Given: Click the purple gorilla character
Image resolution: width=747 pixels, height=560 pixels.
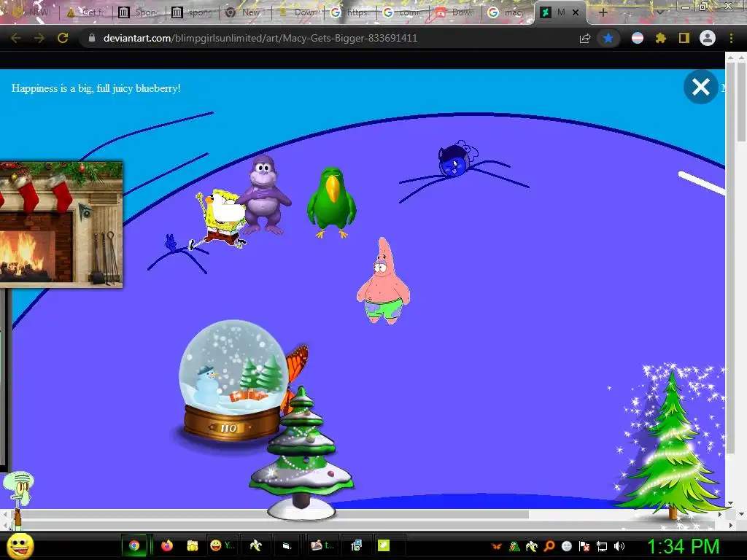Looking at the screenshot, I should [x=264, y=194].
